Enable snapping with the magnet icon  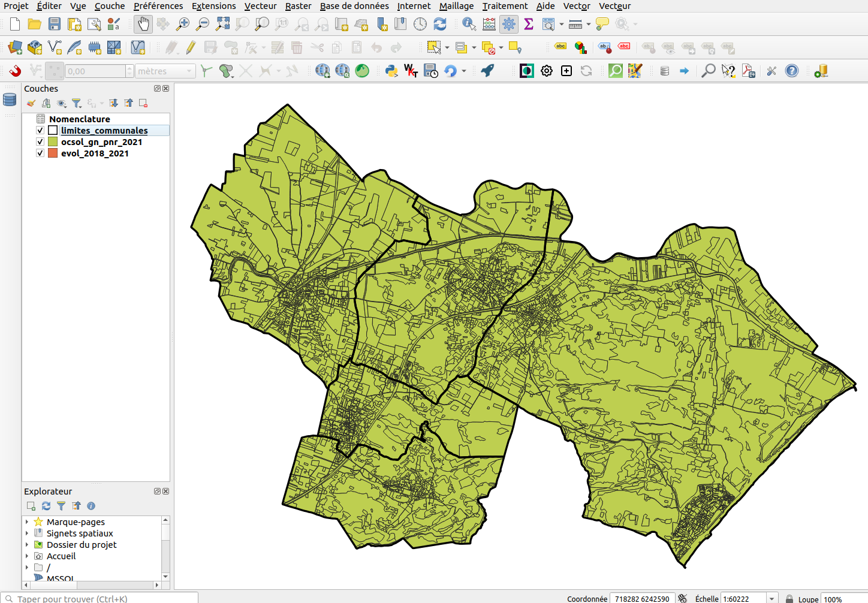15,71
